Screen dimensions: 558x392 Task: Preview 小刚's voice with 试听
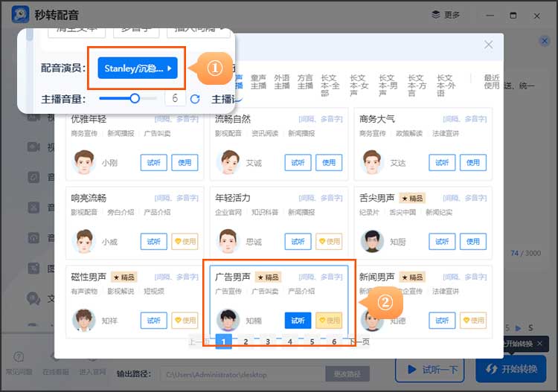[154, 163]
